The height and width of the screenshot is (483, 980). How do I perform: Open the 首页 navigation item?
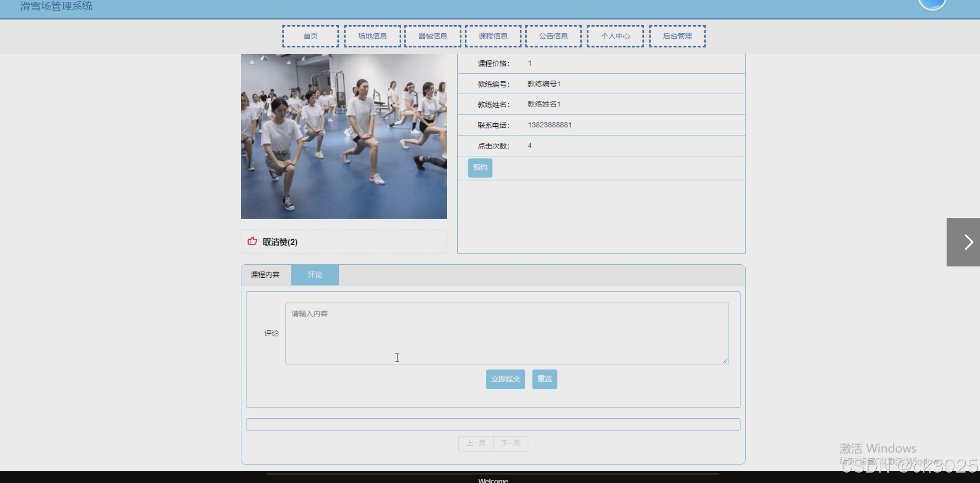click(x=310, y=36)
